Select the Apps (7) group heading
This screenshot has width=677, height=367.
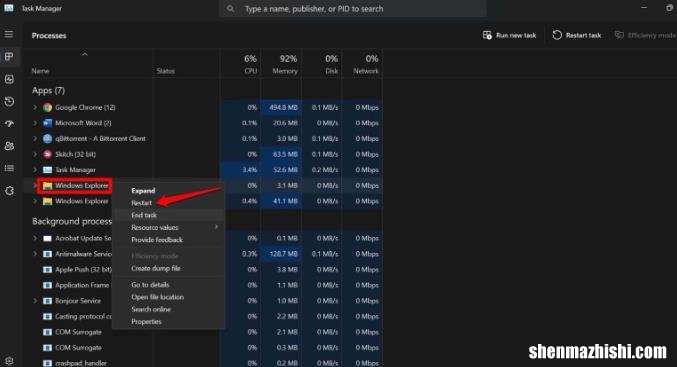(48, 90)
